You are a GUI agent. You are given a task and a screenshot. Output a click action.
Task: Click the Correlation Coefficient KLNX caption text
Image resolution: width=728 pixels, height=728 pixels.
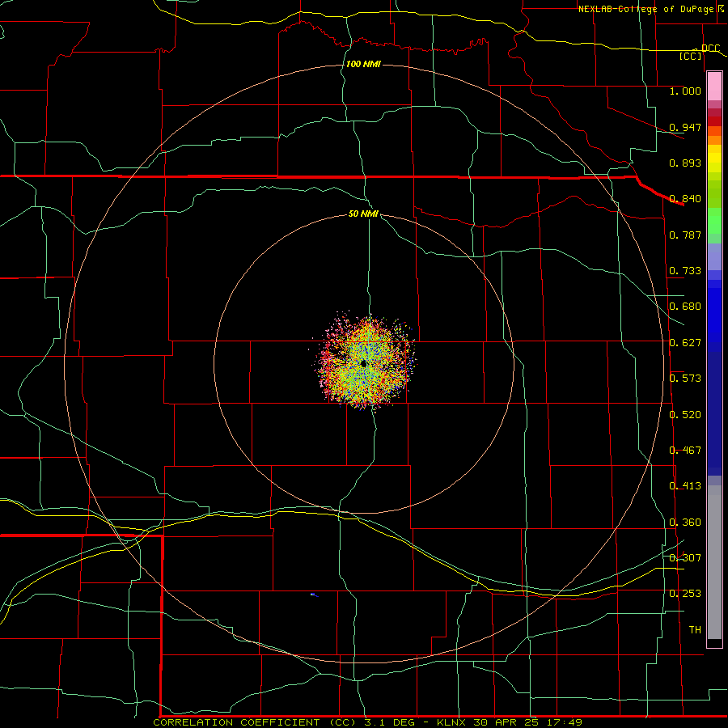click(x=367, y=722)
